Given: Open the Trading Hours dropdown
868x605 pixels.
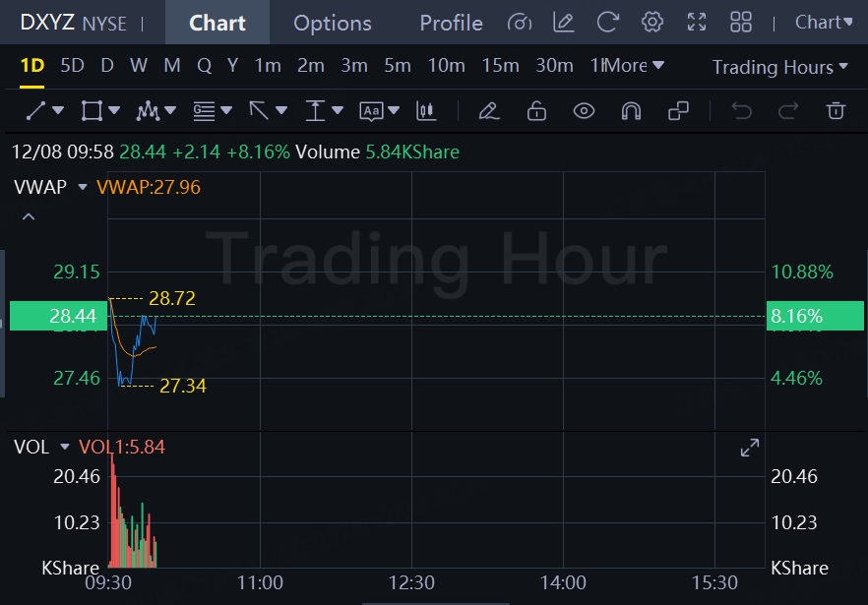Looking at the screenshot, I should click(x=779, y=67).
